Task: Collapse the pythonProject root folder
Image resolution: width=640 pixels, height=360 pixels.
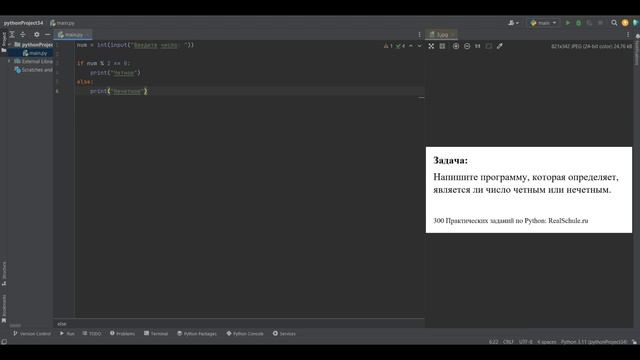Action: pos(10,44)
